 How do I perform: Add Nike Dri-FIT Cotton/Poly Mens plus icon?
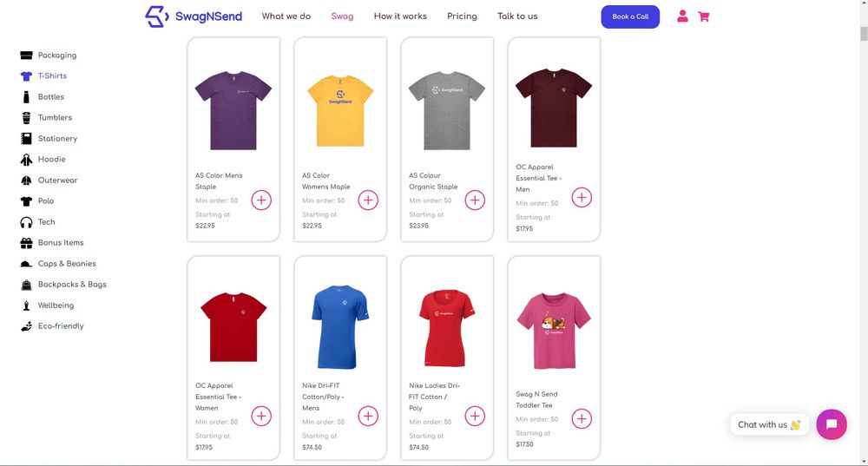[x=368, y=416]
